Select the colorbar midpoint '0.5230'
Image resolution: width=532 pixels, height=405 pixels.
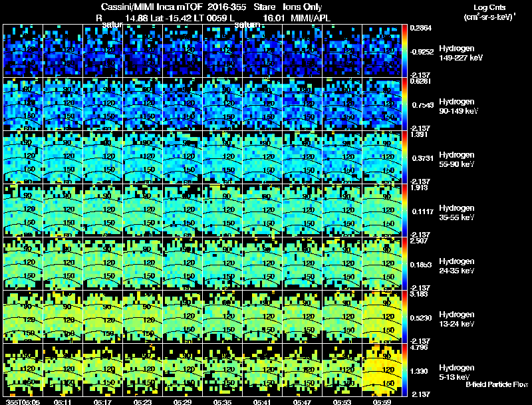click(x=421, y=318)
